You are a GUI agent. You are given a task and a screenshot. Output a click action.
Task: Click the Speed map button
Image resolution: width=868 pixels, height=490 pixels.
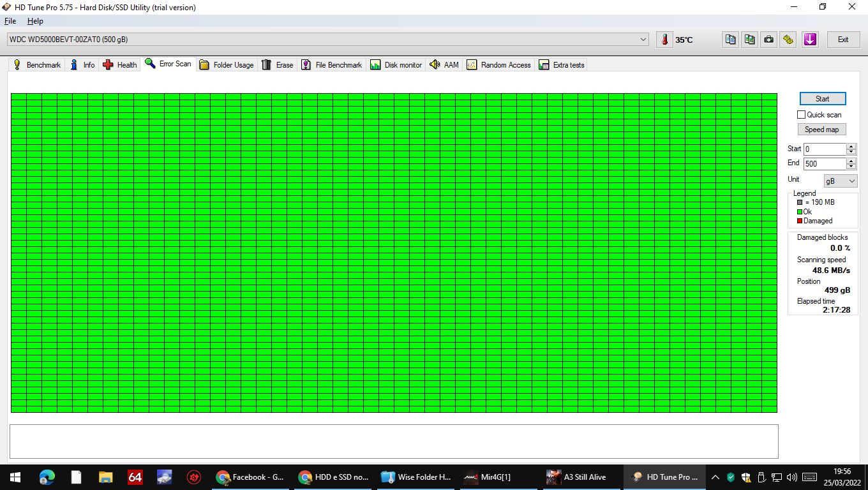[822, 130]
